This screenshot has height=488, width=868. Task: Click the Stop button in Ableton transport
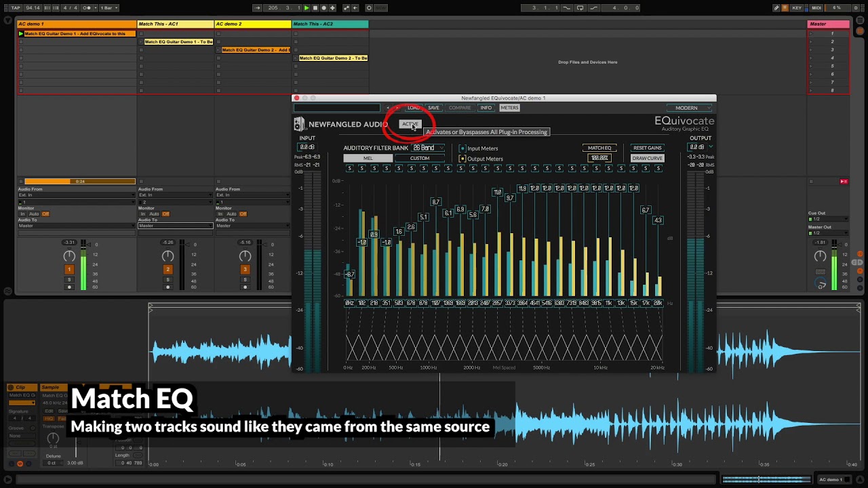pyautogui.click(x=315, y=8)
